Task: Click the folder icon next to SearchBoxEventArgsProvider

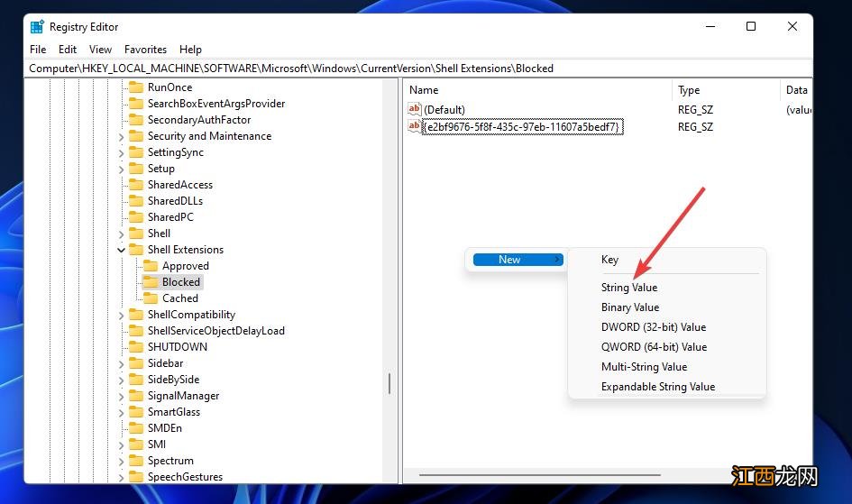Action: [136, 104]
